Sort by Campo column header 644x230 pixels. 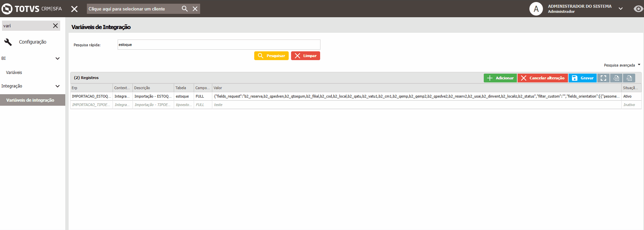click(203, 88)
